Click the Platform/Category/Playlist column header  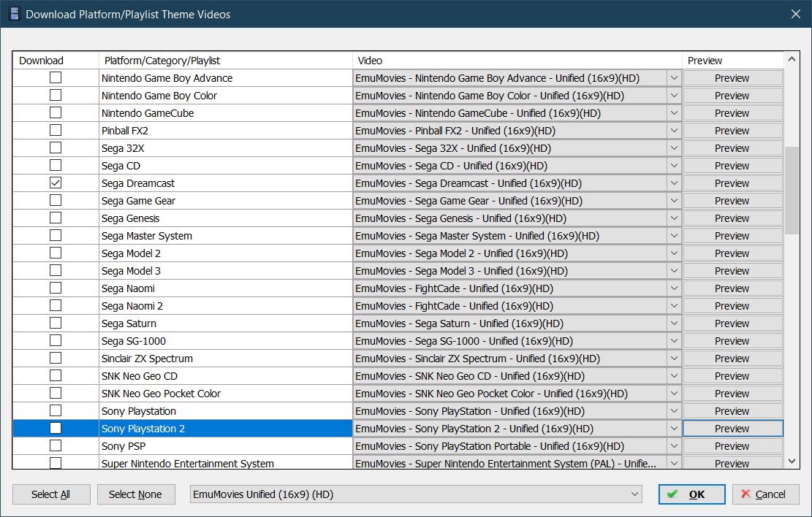tap(226, 61)
